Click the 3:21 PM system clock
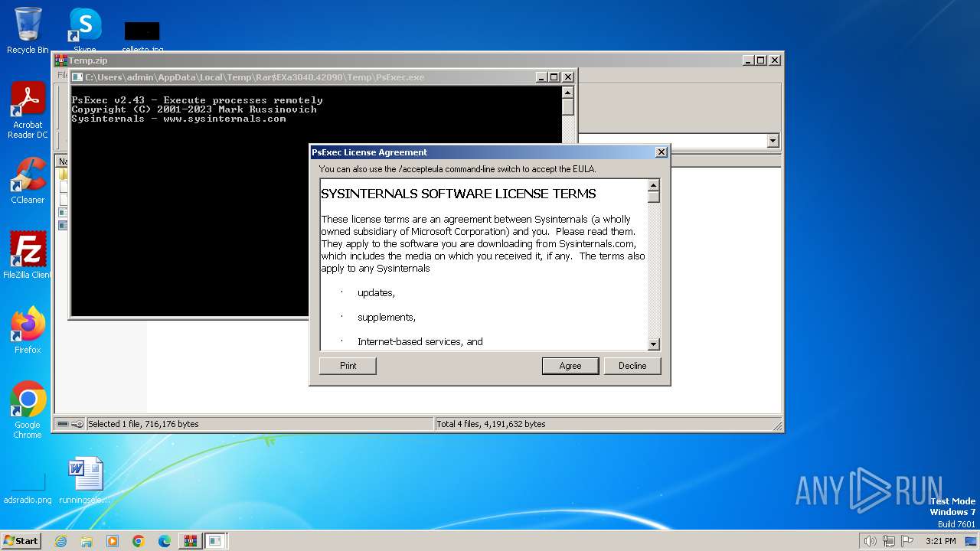This screenshot has width=980, height=551. [940, 541]
